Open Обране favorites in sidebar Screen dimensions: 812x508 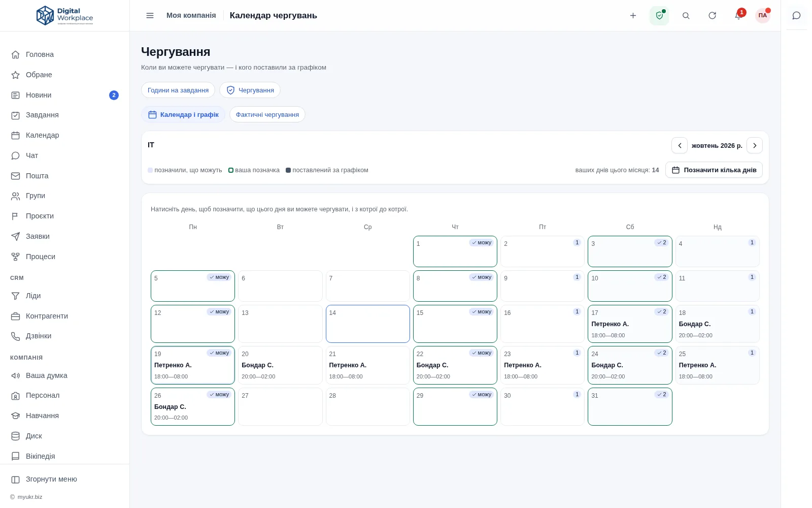(x=65, y=75)
